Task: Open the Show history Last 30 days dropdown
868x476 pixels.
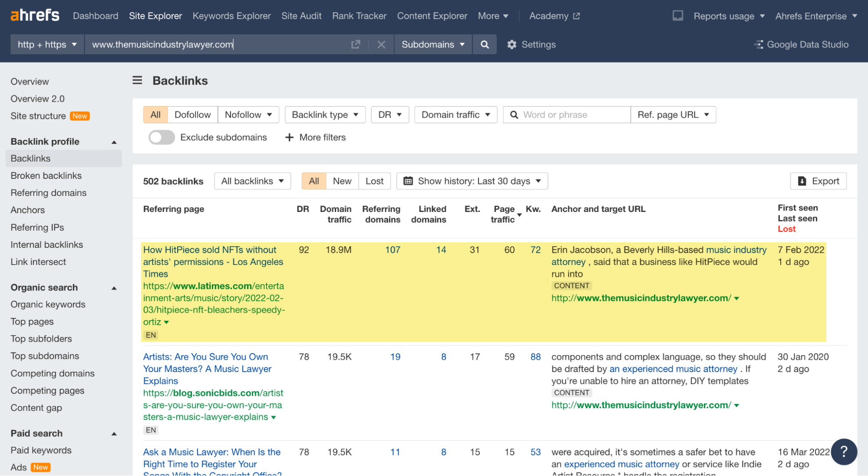Action: pyautogui.click(x=472, y=181)
